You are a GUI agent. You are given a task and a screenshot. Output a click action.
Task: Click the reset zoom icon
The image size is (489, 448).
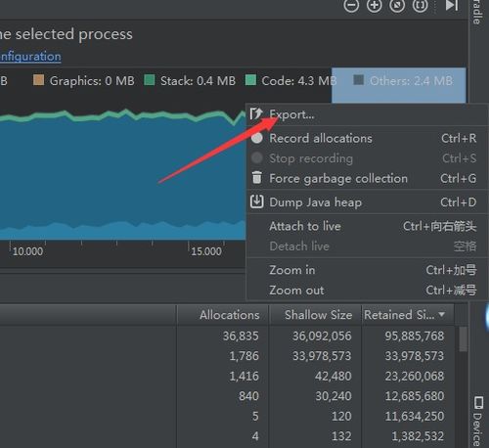pyautogui.click(x=397, y=5)
